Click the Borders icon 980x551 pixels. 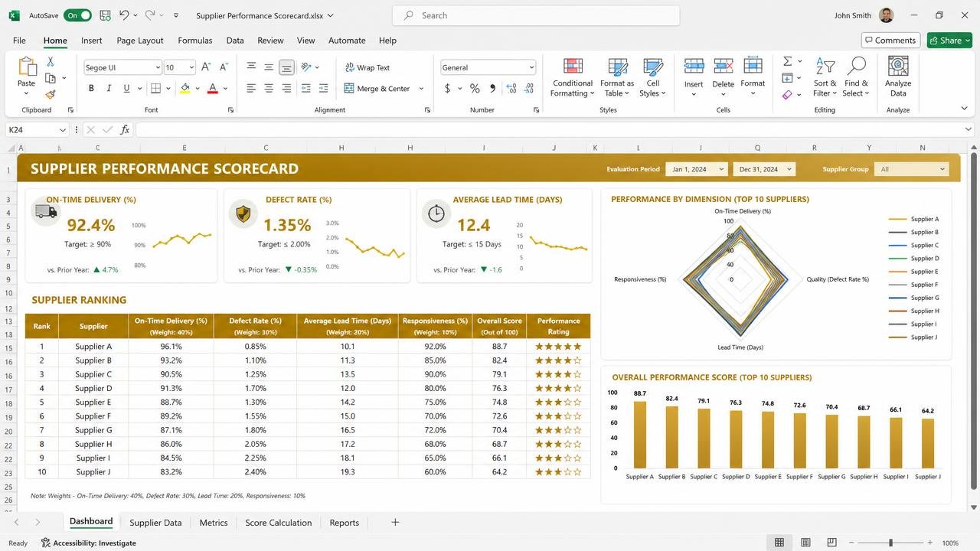(155, 89)
